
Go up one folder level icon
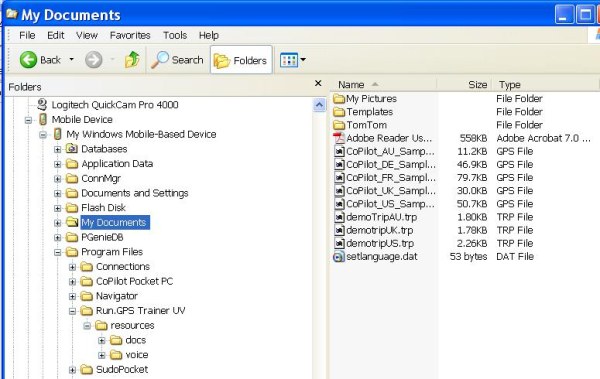coord(132,59)
